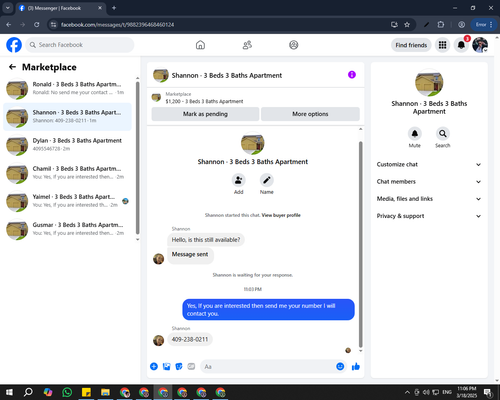Click the browser address bar URL
This screenshot has height=400, width=500.
point(117,25)
